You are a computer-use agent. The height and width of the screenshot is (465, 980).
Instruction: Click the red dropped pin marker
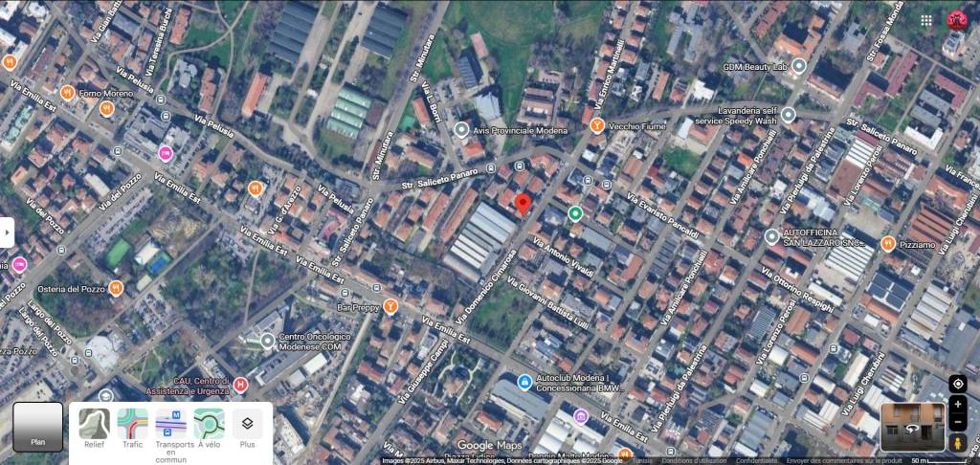(523, 204)
